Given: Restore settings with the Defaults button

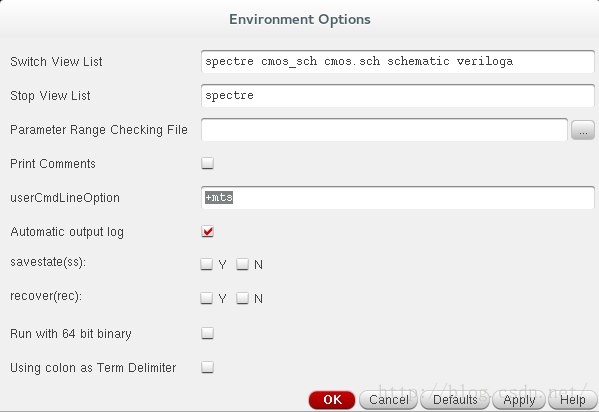Looking at the screenshot, I should (x=455, y=400).
